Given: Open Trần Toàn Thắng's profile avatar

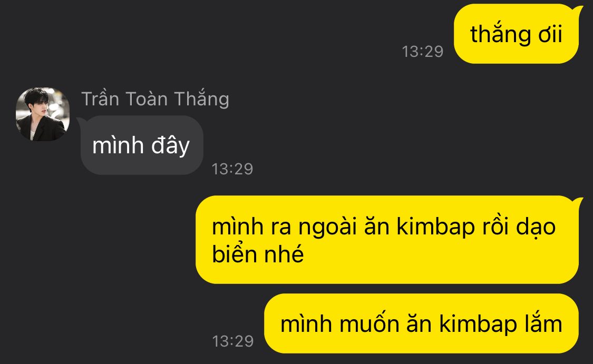Looking at the screenshot, I should tap(42, 114).
